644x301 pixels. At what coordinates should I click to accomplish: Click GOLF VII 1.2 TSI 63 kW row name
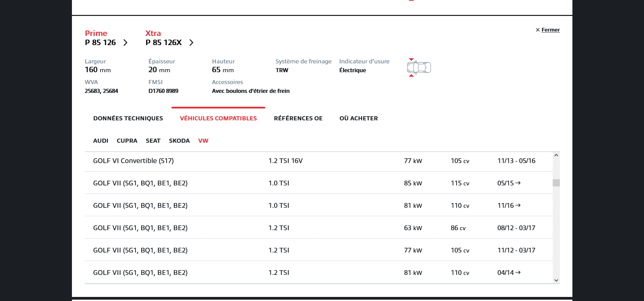[140, 228]
